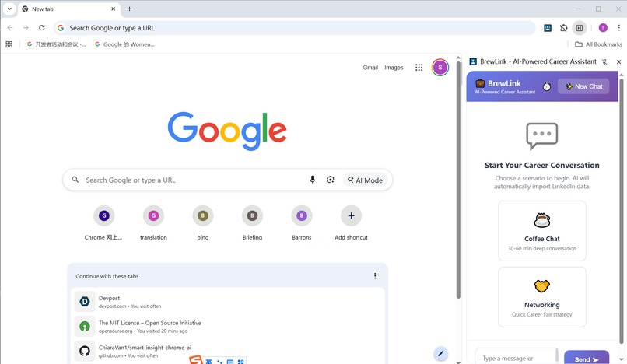The image size is (627, 364).
Task: Open the translation shortcut
Action: [x=153, y=223]
